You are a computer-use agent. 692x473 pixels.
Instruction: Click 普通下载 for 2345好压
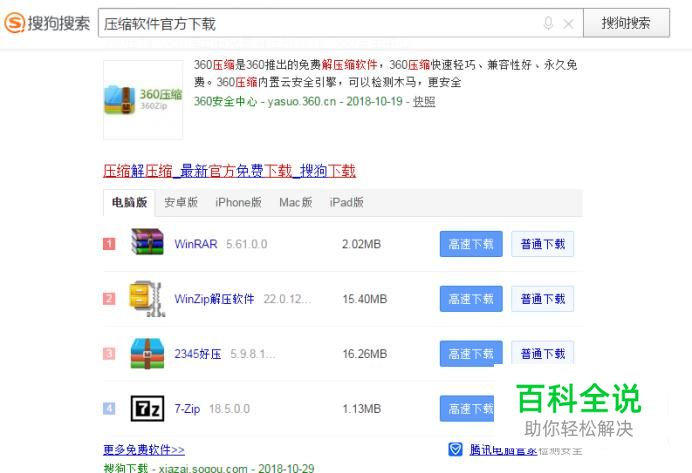542,353
